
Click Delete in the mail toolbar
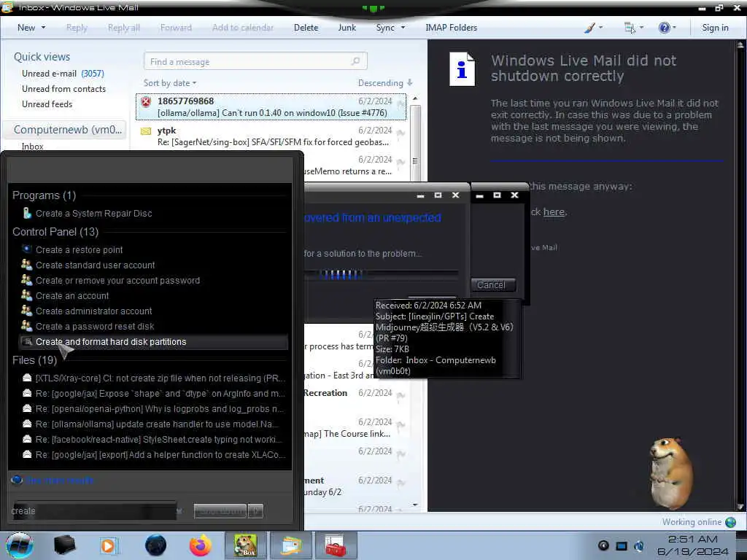(x=306, y=28)
